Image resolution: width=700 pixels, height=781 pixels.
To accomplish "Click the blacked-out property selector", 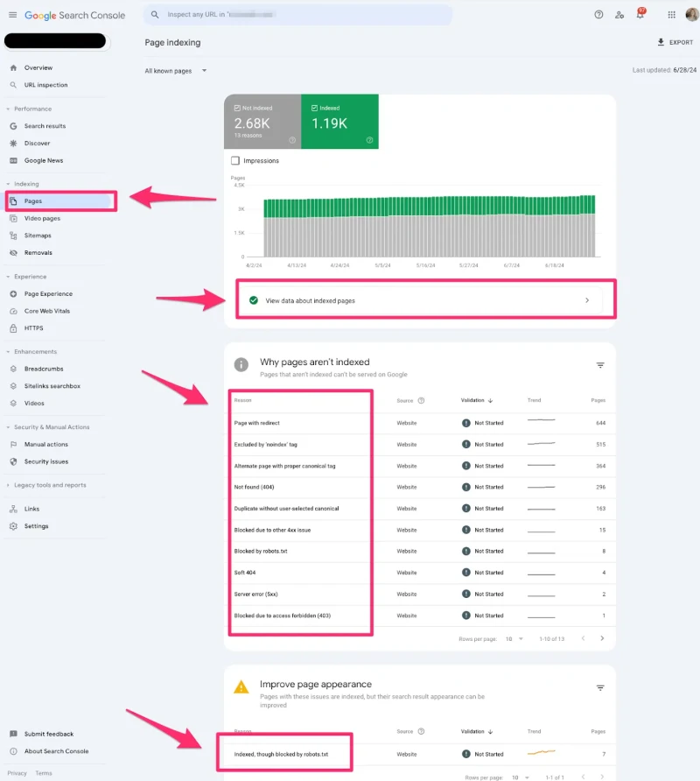I will click(55, 41).
